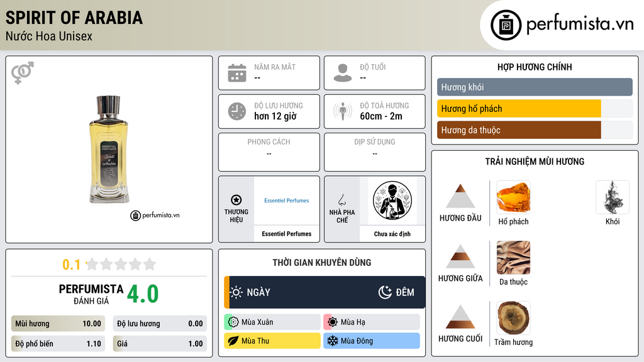Image resolution: width=644 pixels, height=362 pixels.
Task: Click the Nước Hoa Unisex subtitle
Action: (x=49, y=36)
